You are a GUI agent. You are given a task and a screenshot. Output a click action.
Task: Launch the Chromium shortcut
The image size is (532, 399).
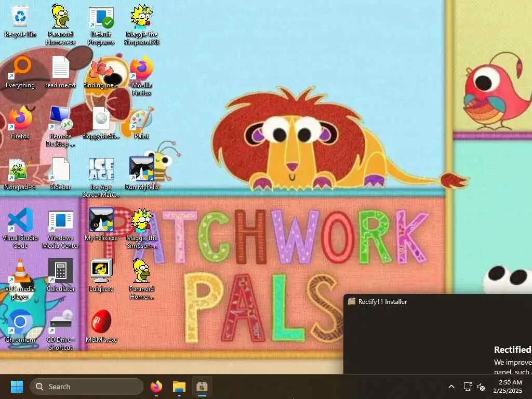(20, 326)
